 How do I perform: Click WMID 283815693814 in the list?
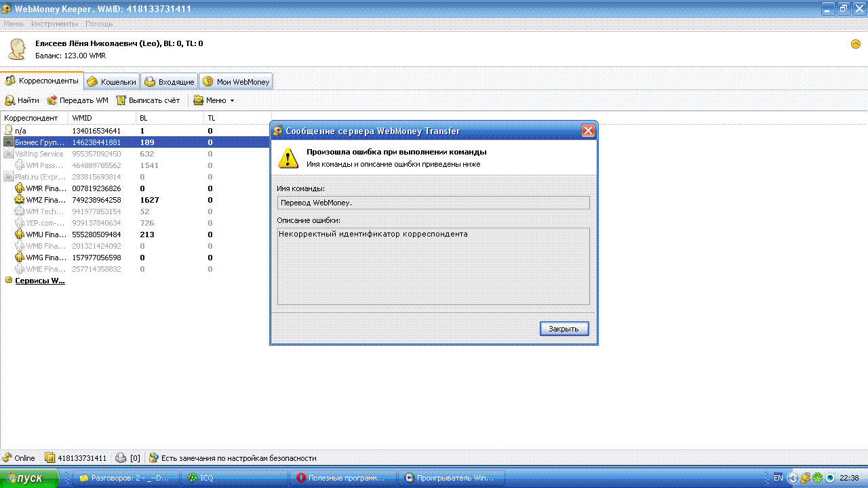click(x=96, y=177)
